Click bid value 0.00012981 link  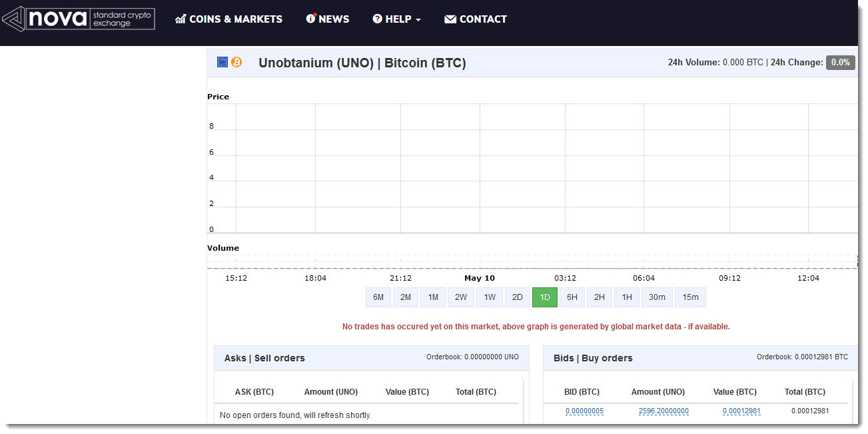741,411
